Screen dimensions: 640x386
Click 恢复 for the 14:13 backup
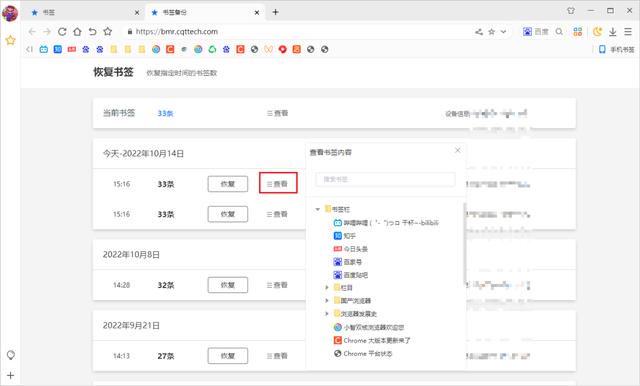coord(228,356)
